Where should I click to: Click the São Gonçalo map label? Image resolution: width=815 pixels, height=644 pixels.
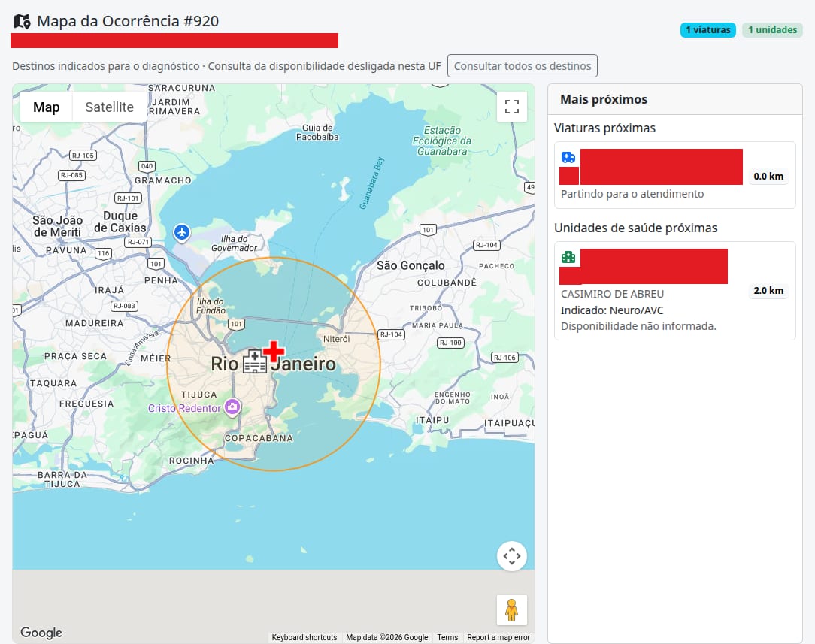(x=411, y=265)
